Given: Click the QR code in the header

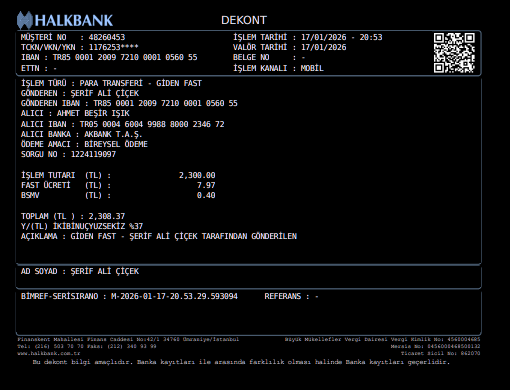Looking at the screenshot, I should pyautogui.click(x=454, y=53).
